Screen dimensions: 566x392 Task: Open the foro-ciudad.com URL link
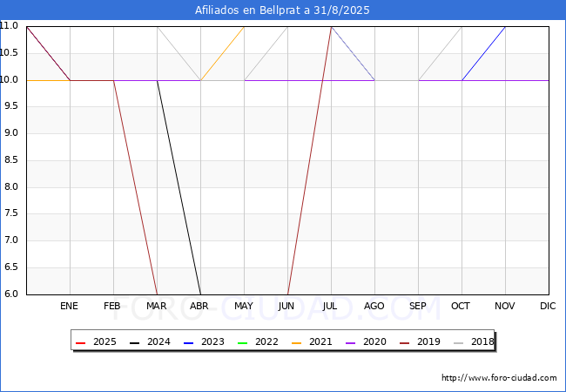click(499, 378)
